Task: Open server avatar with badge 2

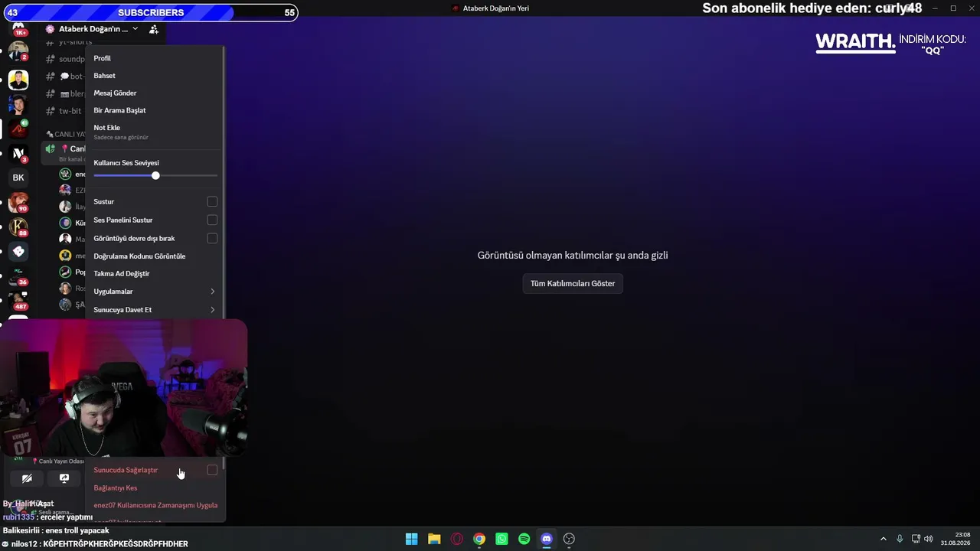Action: tap(18, 52)
